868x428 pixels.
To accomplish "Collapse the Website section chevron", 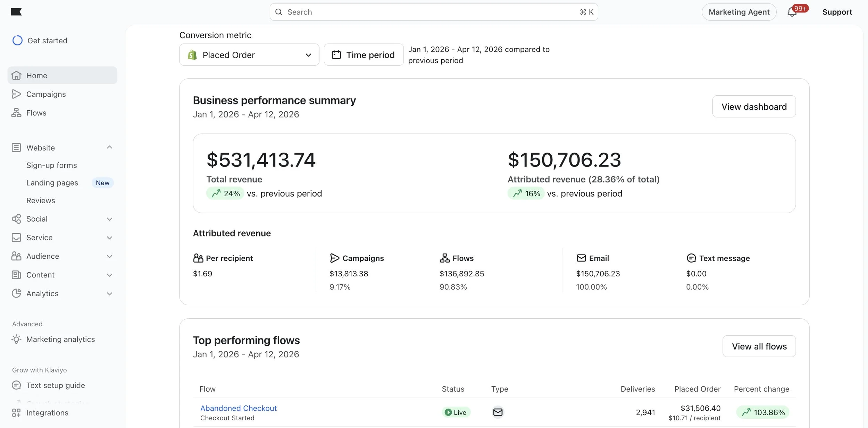I will click(109, 147).
